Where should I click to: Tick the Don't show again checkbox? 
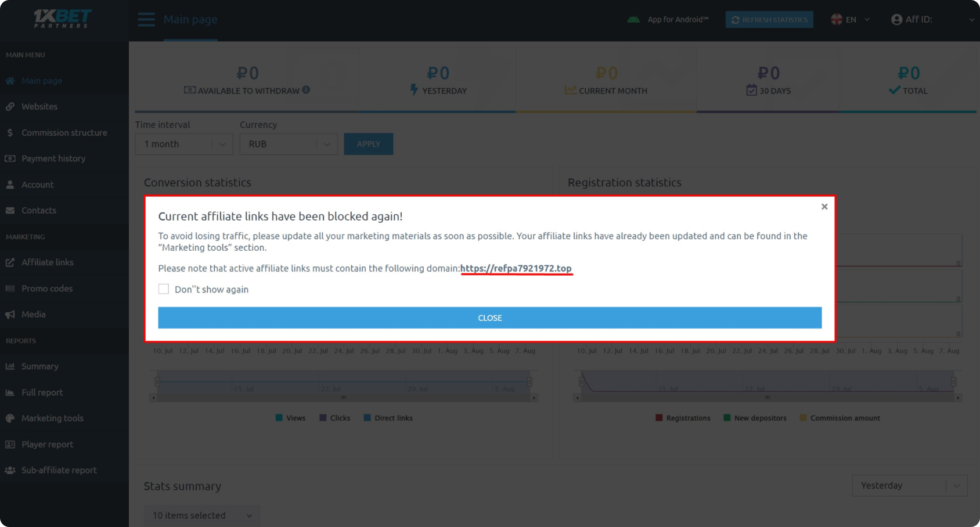coord(164,289)
